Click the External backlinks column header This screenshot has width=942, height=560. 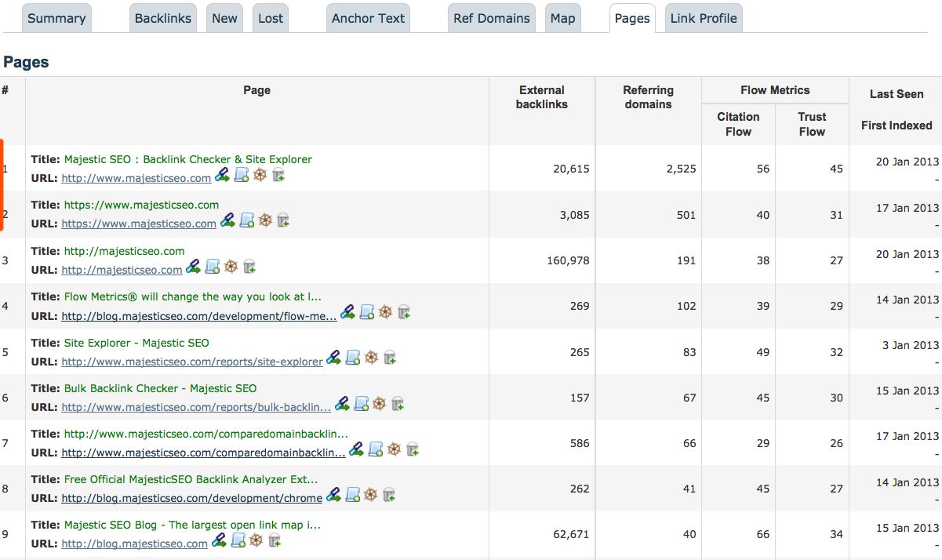coord(542,96)
